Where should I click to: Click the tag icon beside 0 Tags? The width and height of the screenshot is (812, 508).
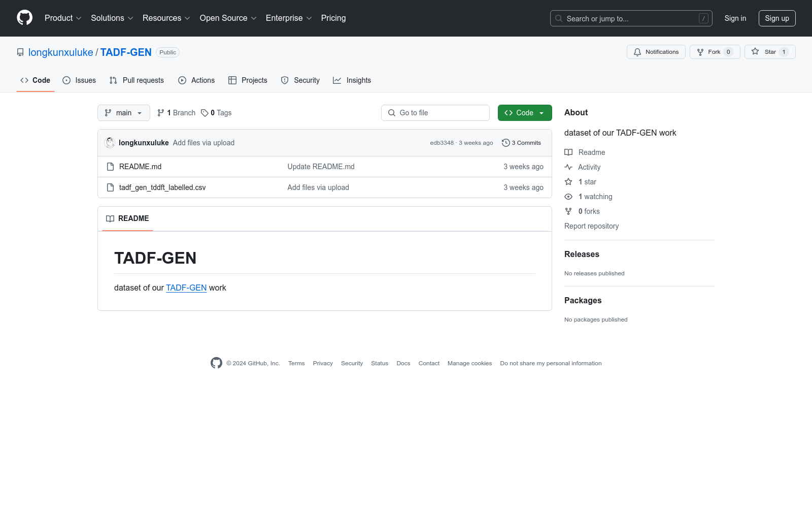coord(205,113)
